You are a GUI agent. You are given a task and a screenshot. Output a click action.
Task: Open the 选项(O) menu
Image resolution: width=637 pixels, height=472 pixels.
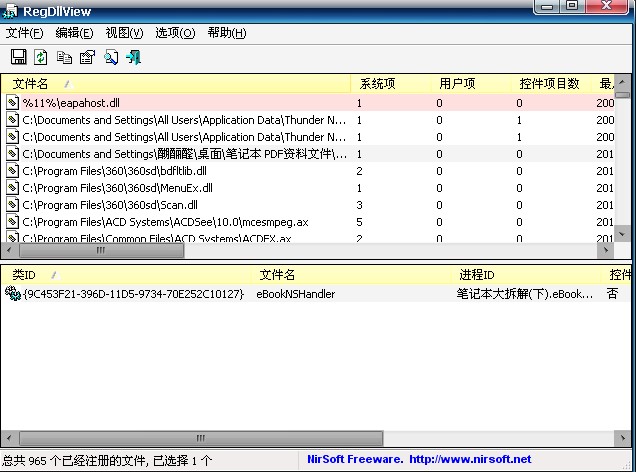click(x=175, y=33)
